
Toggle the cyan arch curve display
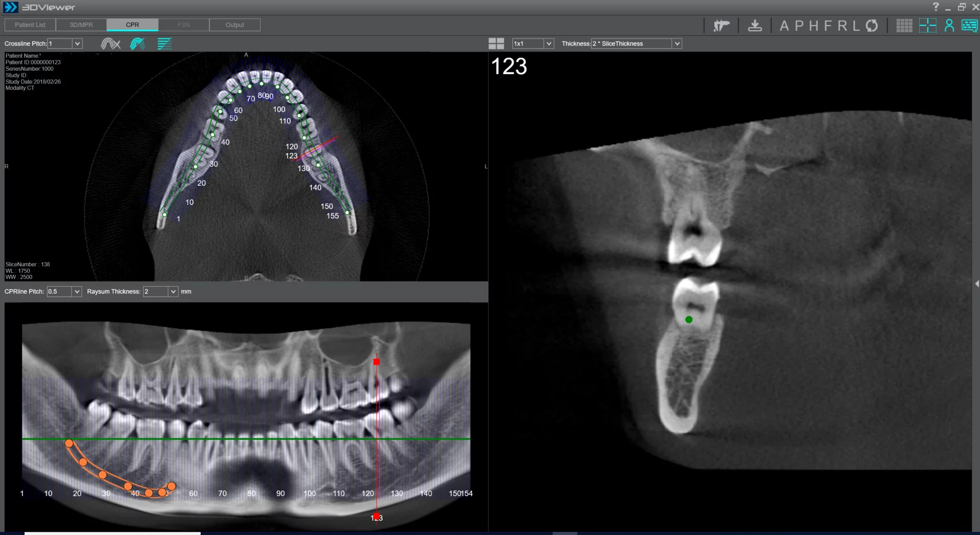(x=137, y=44)
